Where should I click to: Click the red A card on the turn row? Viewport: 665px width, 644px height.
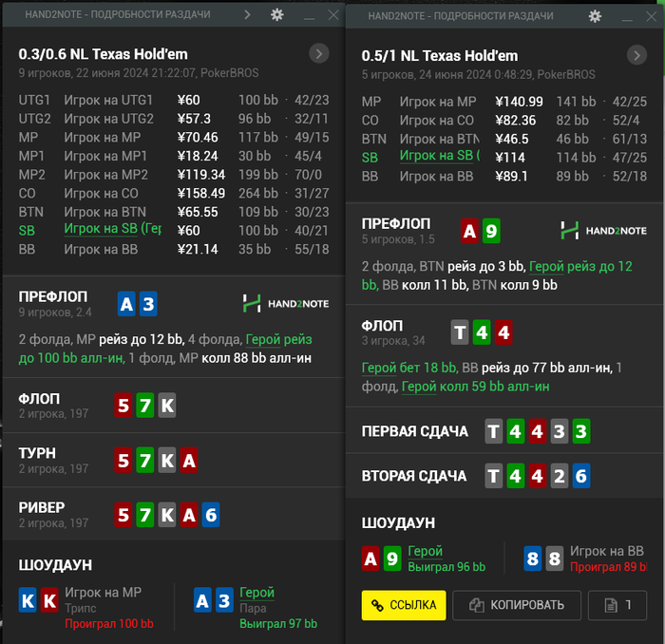[189, 461]
